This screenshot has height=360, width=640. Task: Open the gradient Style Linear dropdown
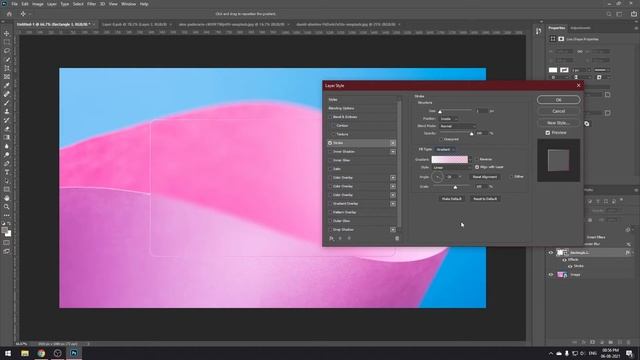pyautogui.click(x=452, y=168)
